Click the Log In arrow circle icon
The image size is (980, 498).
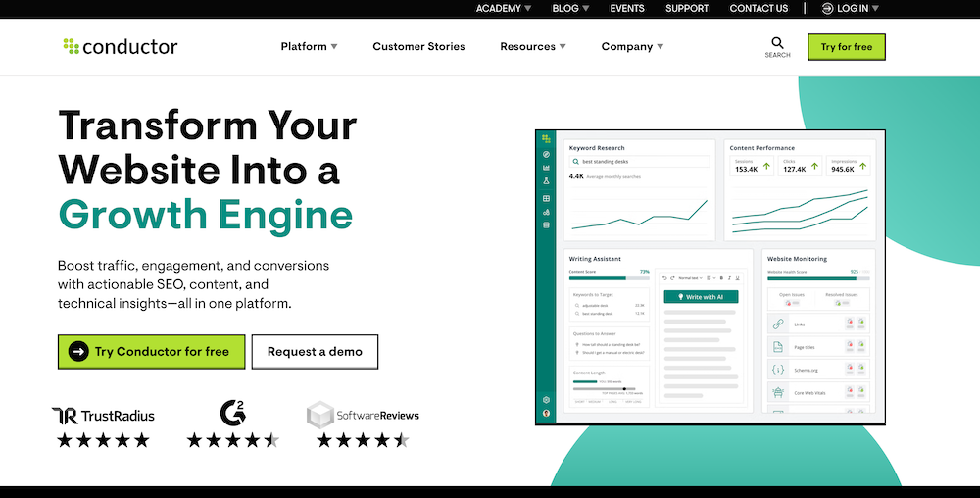click(x=827, y=8)
